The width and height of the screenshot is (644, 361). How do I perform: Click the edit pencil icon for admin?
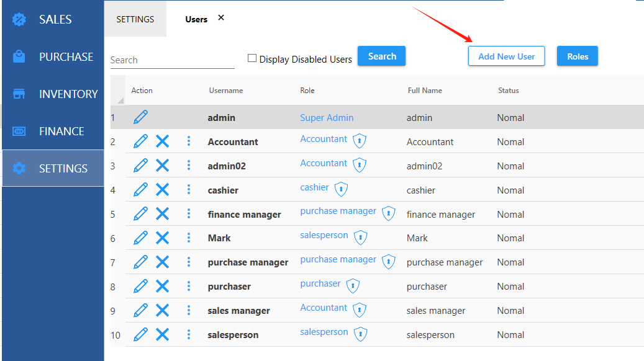pyautogui.click(x=141, y=117)
